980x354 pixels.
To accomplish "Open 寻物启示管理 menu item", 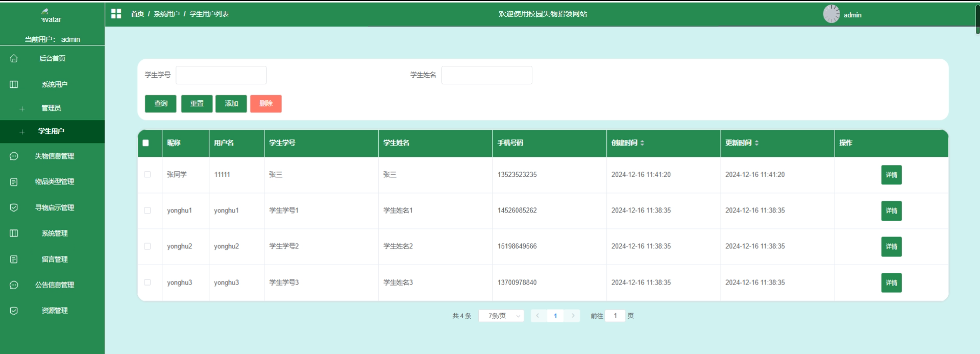I will point(52,207).
